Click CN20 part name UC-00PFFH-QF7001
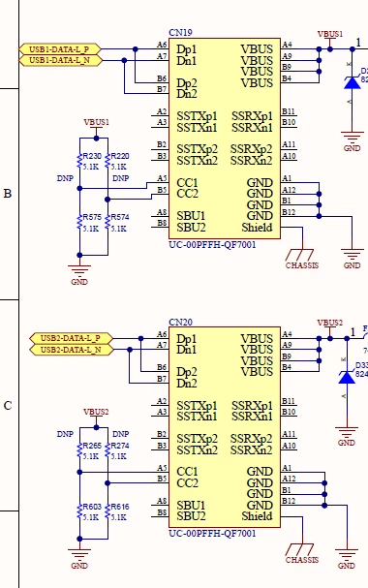The image size is (368, 588). pyautogui.click(x=212, y=533)
